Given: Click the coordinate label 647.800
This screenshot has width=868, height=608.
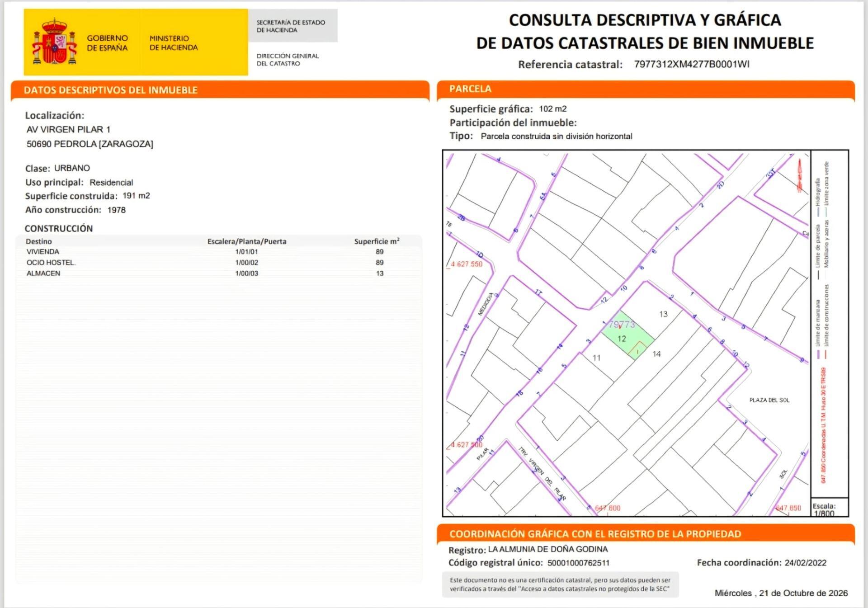Looking at the screenshot, I should coord(608,508).
